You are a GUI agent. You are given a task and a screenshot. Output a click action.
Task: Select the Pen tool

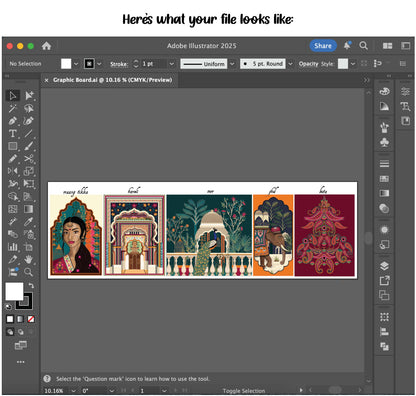coord(13,121)
